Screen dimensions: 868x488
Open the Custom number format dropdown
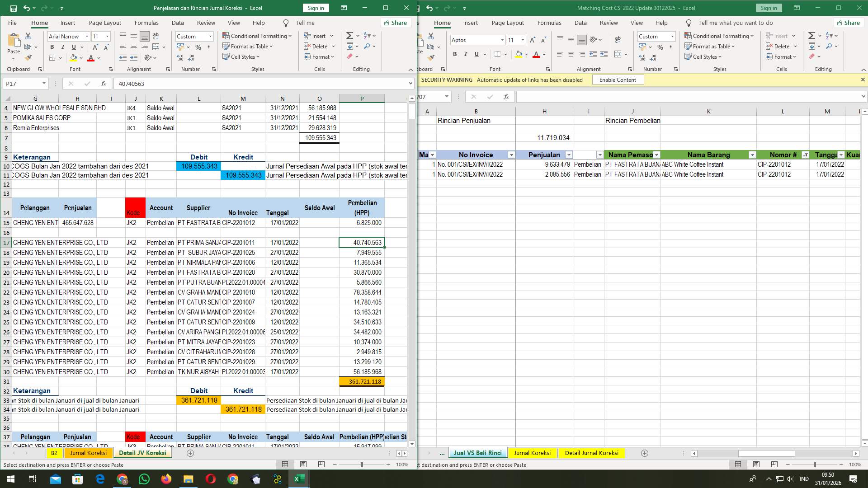pos(210,36)
